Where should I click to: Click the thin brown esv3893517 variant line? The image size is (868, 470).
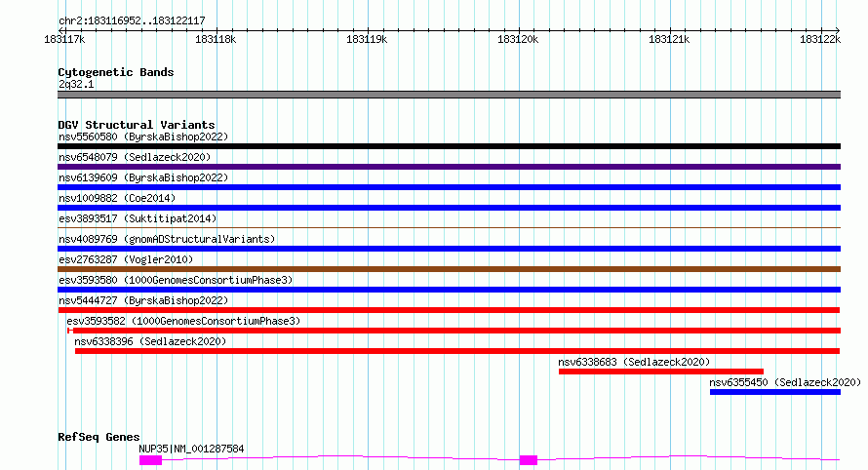click(x=449, y=227)
